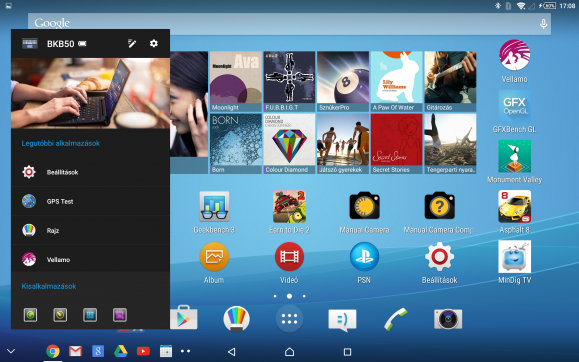Launch the Manual Camera app
This screenshot has height=362, width=579.
(364, 212)
